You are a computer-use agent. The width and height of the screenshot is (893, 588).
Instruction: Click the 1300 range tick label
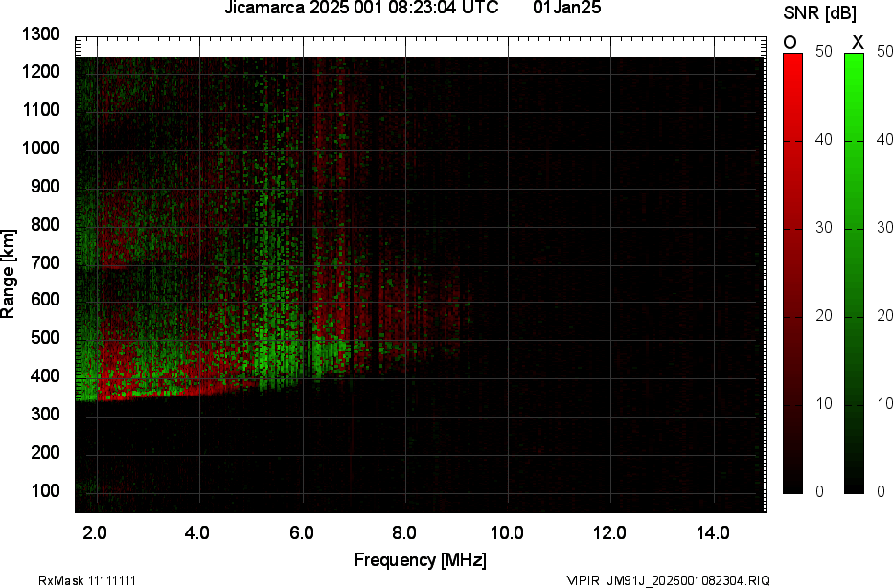point(40,34)
